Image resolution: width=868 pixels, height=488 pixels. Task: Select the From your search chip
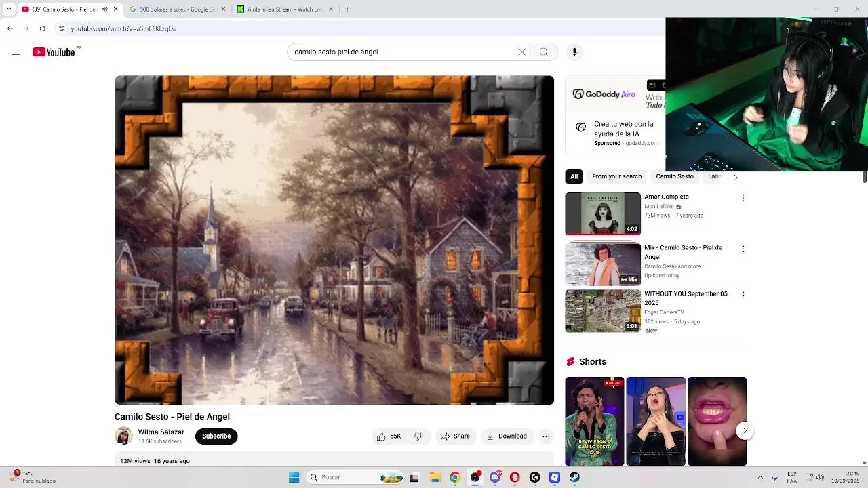[x=616, y=176]
